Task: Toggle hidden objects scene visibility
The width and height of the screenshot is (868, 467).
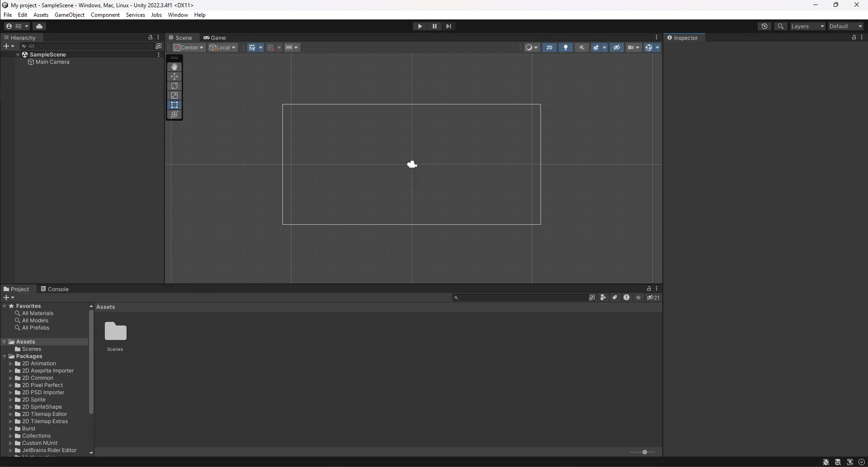Action: pyautogui.click(x=617, y=47)
